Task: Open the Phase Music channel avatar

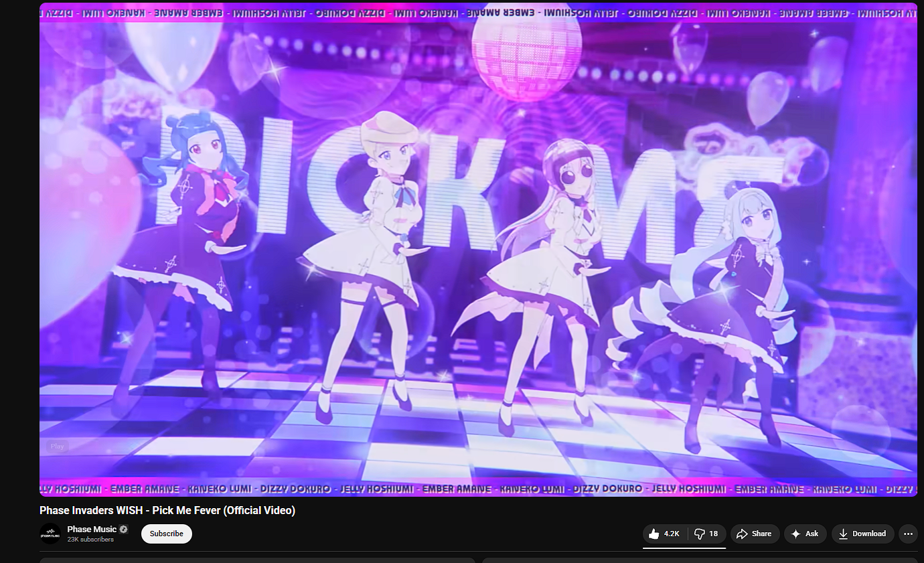Action: (x=50, y=534)
